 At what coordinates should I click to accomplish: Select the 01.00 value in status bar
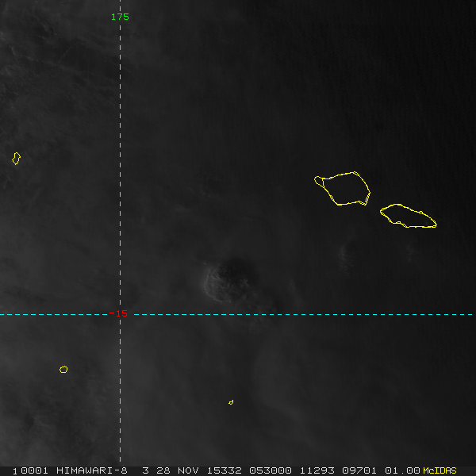(402, 470)
